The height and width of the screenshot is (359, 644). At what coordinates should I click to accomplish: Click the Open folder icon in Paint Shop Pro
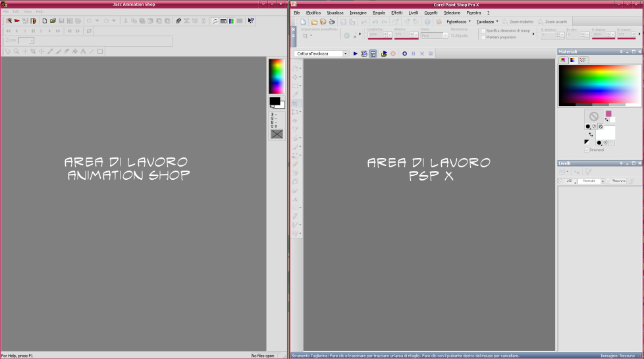(314, 22)
